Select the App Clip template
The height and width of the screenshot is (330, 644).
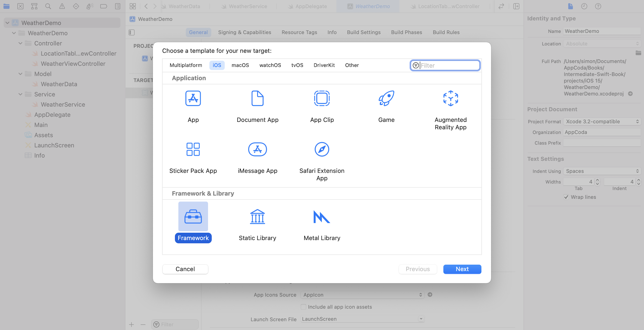322,99
